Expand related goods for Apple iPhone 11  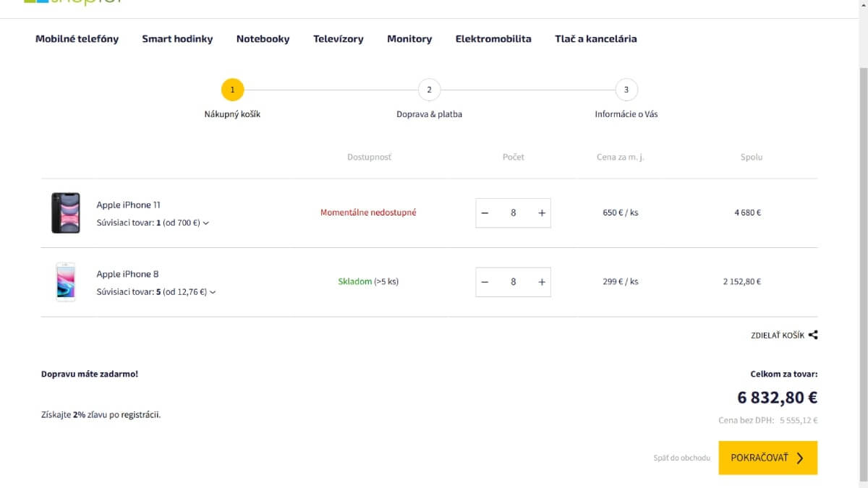click(x=153, y=223)
